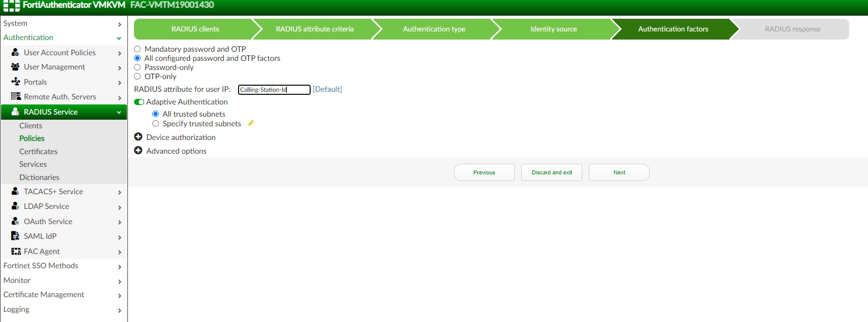Go to RADIUS attribute criteria step
868x322 pixels.
[315, 29]
